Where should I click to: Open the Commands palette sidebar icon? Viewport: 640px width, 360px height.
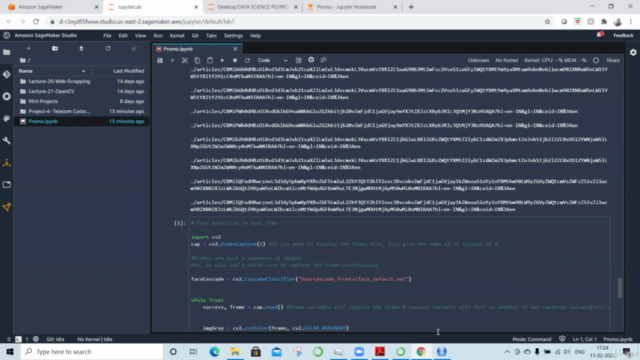(x=7, y=118)
